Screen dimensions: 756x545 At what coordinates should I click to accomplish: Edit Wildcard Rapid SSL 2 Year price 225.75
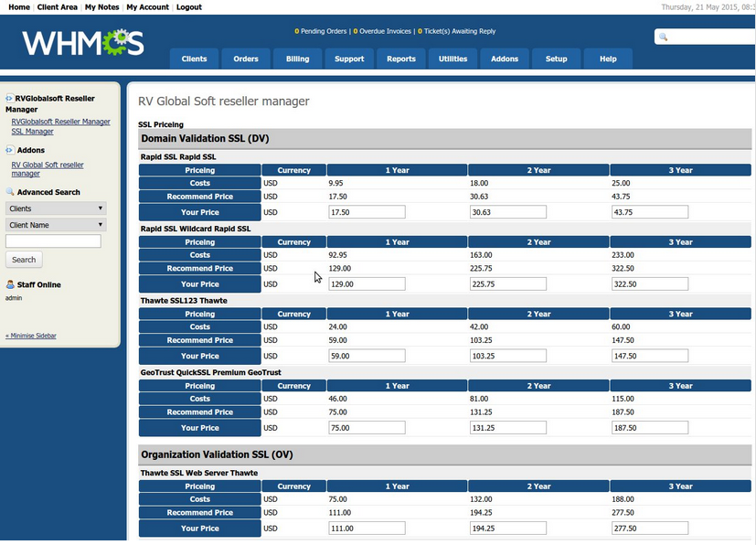point(508,283)
